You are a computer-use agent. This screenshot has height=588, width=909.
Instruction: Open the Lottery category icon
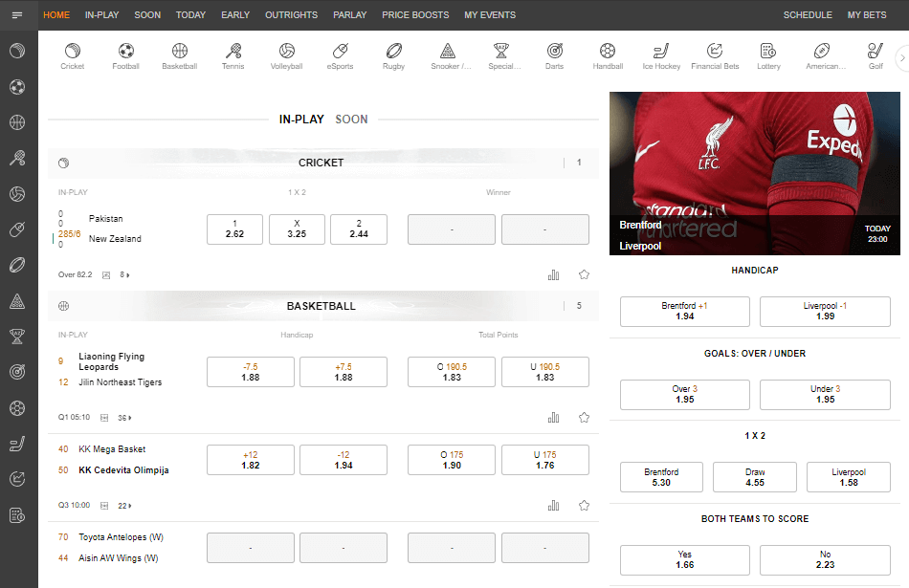[767, 51]
